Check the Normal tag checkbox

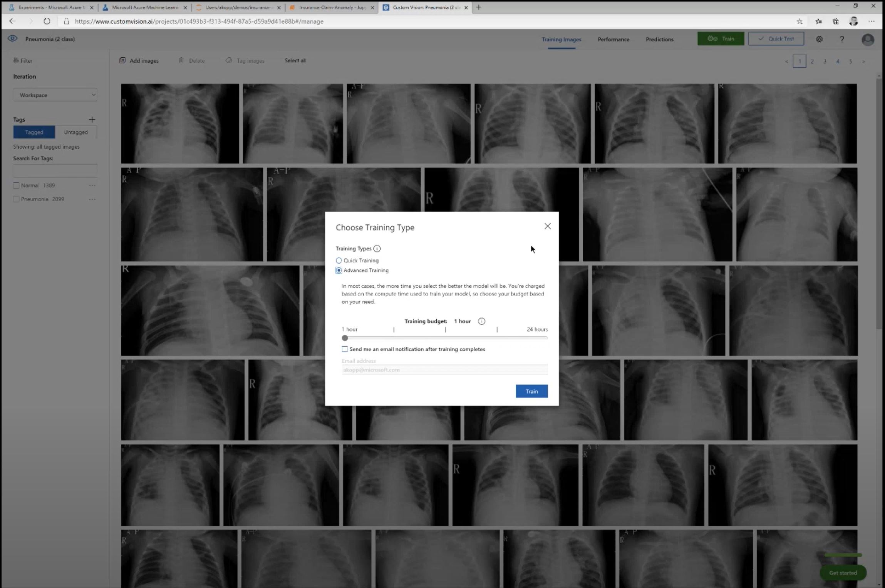coord(16,185)
